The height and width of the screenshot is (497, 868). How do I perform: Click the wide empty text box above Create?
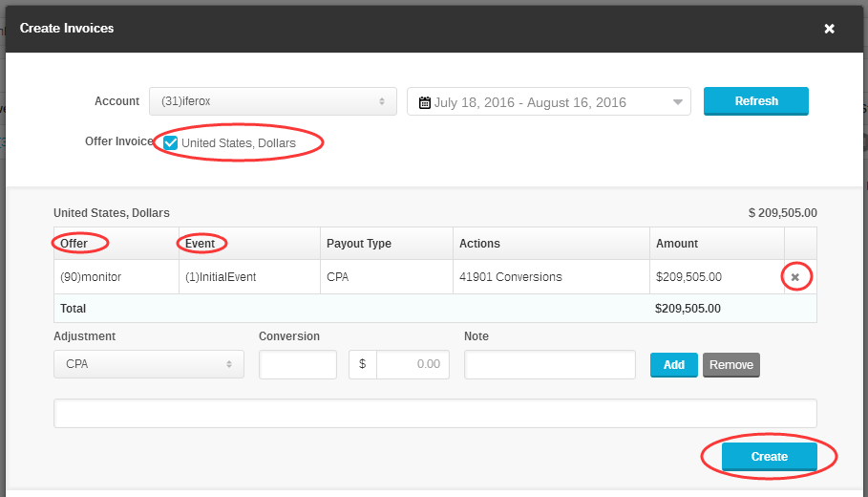point(435,413)
